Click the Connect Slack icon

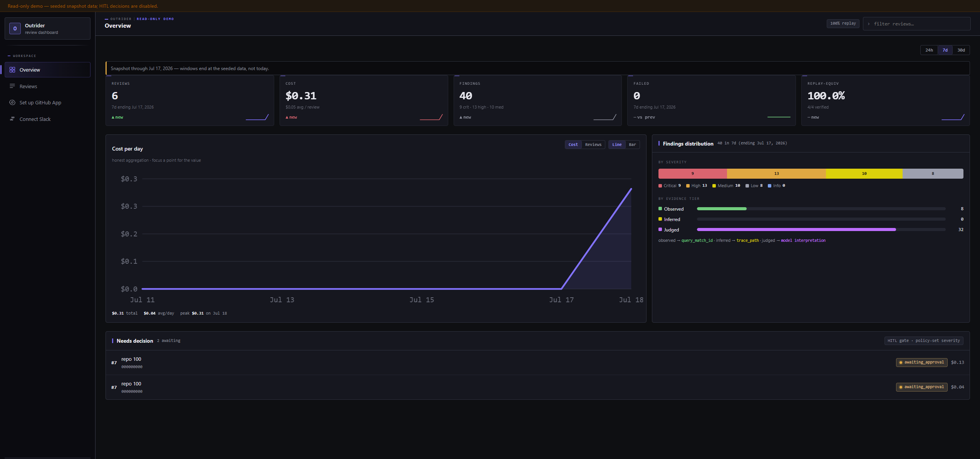12,119
